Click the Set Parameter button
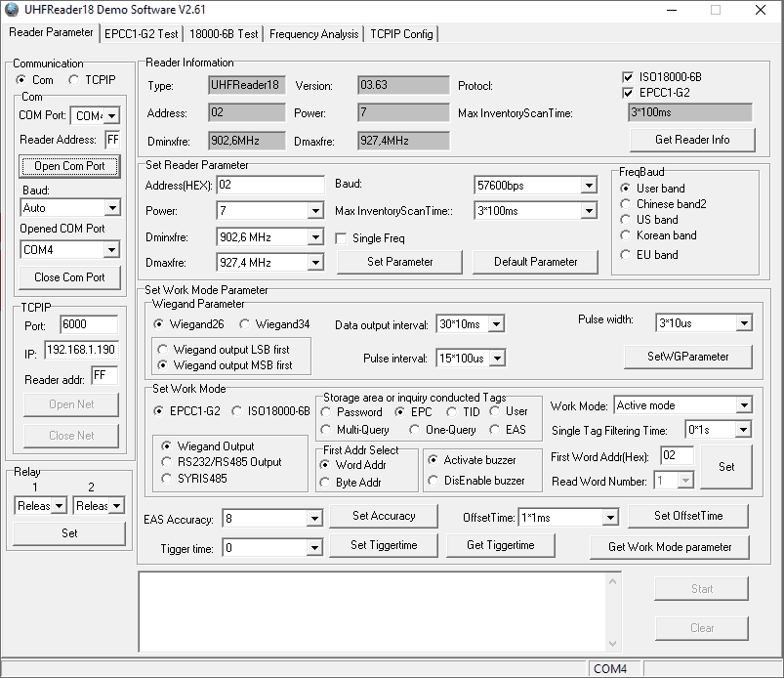The width and height of the screenshot is (784, 678). 399,262
